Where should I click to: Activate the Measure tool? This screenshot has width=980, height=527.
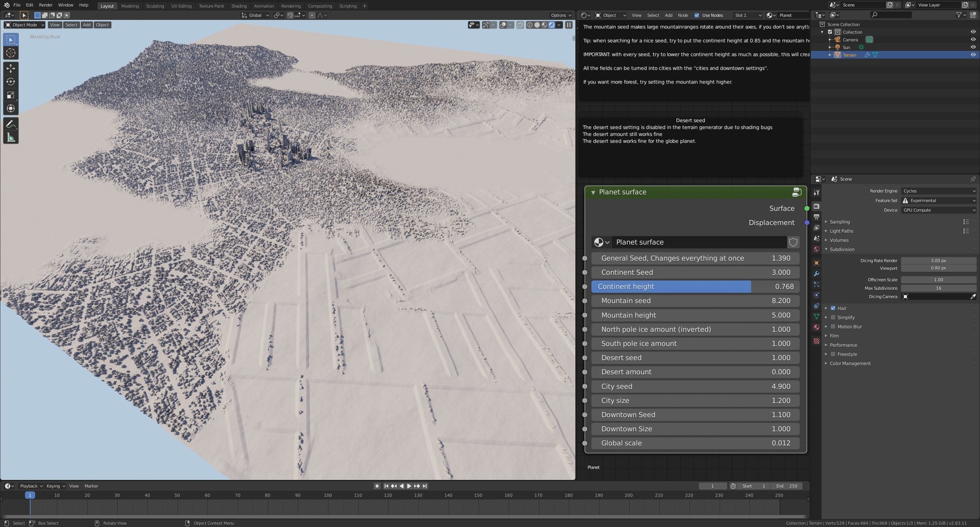pyautogui.click(x=10, y=137)
